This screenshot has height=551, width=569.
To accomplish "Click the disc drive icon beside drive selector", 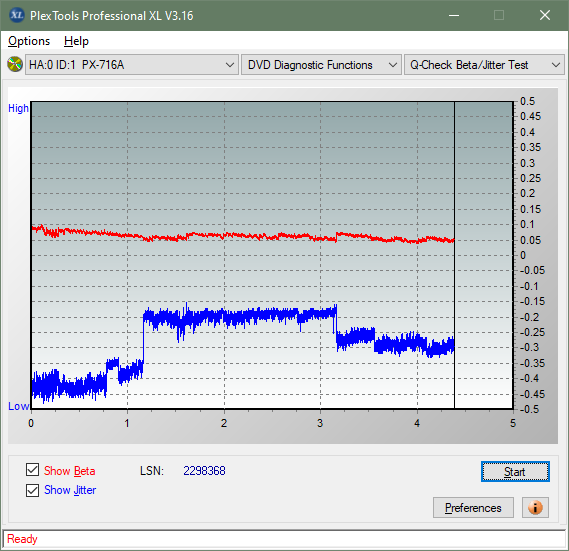I will click(x=15, y=64).
